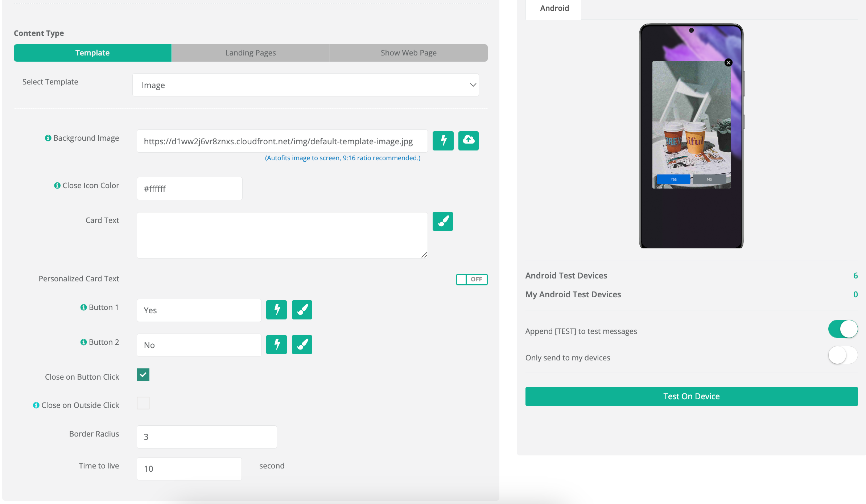Open the Card Text paintbrush style editor
The image size is (866, 504).
442,221
